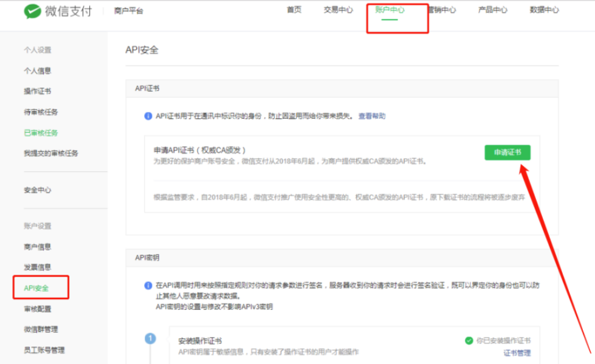Open the 交易中心 navigation tab
This screenshot has width=595, height=364.
338,10
